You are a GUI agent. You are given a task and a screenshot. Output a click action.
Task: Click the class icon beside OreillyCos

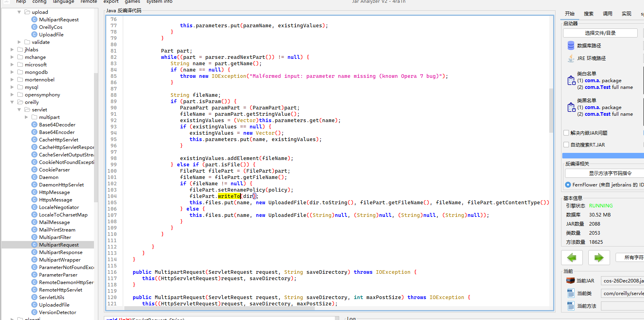pyautogui.click(x=34, y=27)
